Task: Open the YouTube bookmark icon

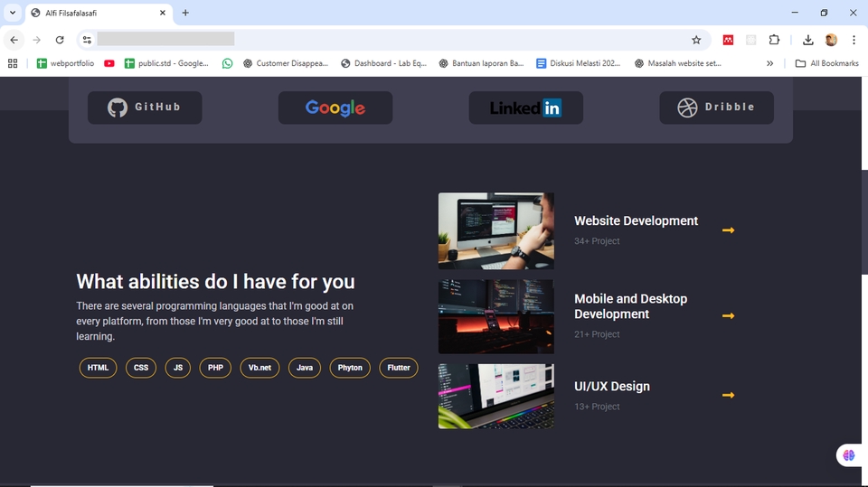Action: click(x=109, y=63)
